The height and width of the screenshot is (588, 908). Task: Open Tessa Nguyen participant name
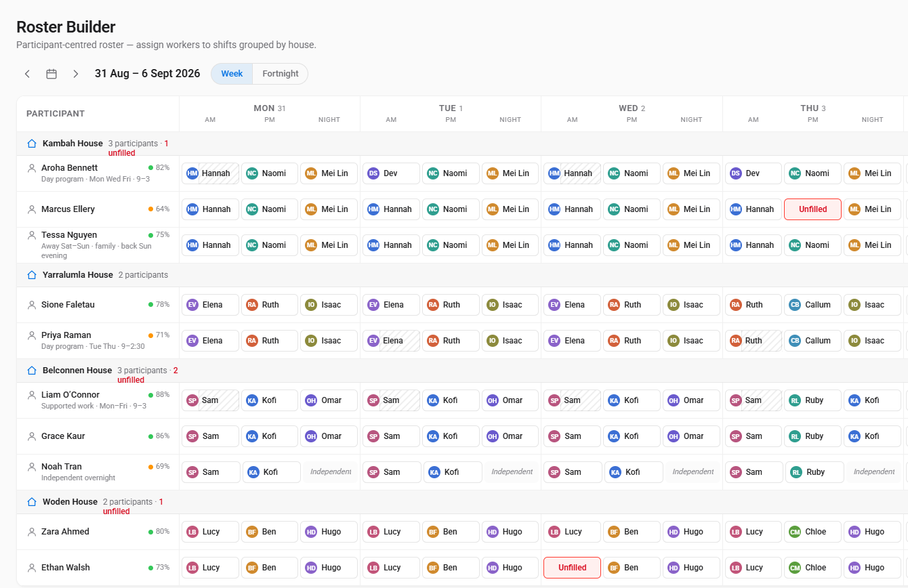(69, 235)
